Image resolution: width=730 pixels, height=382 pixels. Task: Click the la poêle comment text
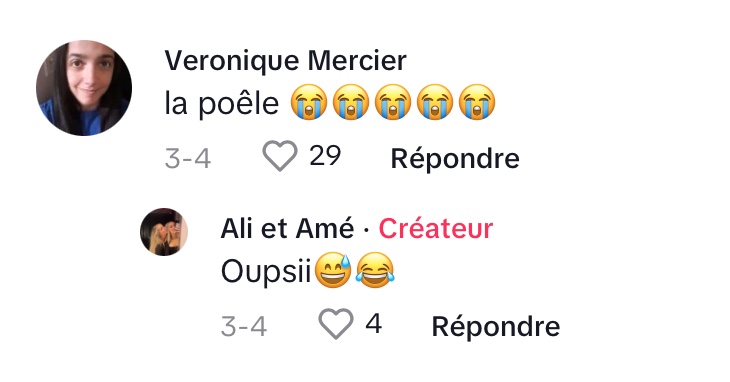(x=222, y=103)
